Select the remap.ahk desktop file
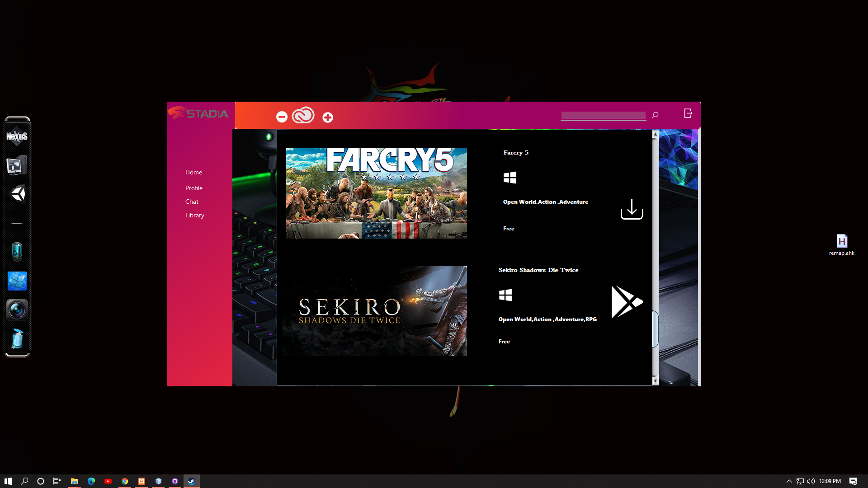The height and width of the screenshot is (488, 868). pos(841,245)
